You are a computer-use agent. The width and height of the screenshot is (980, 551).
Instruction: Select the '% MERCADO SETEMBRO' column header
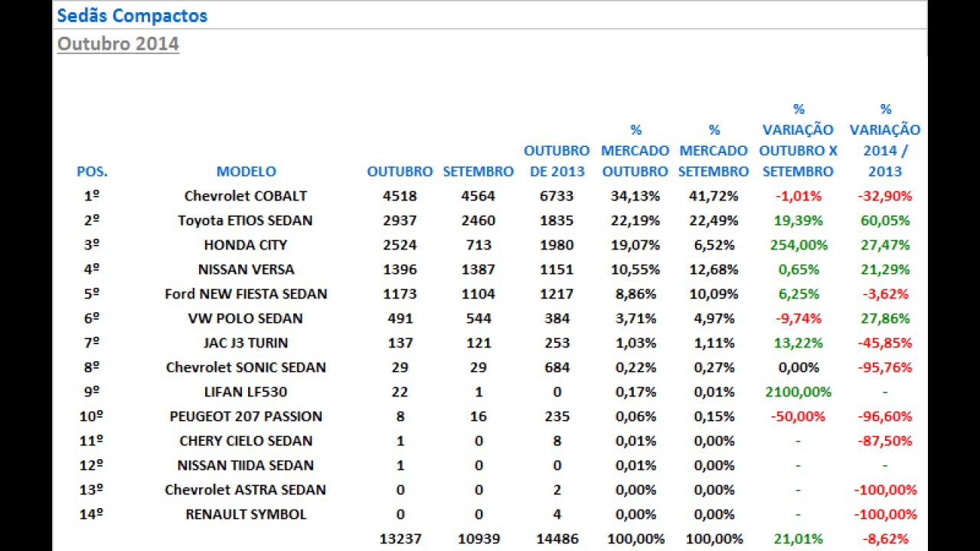click(714, 151)
